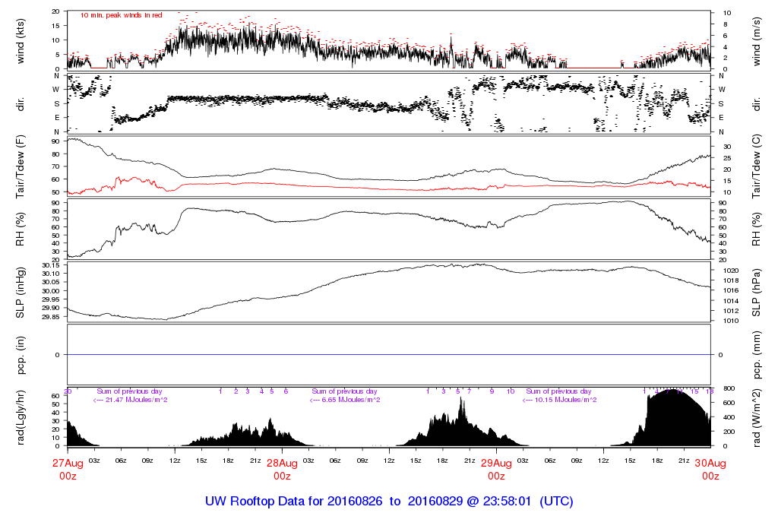778x532 pixels.
Task: Click the 'pcp. (mm)' axis label
Action: pyautogui.click(x=756, y=355)
